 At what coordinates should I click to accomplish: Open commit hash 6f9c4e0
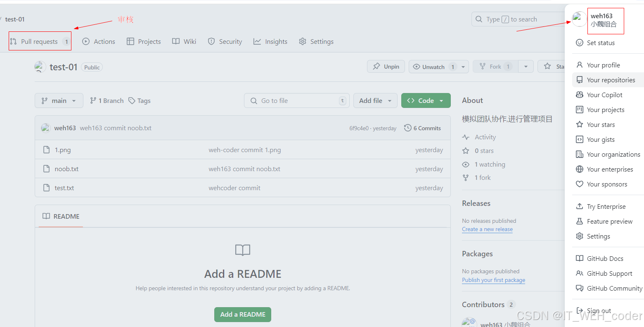pyautogui.click(x=359, y=128)
